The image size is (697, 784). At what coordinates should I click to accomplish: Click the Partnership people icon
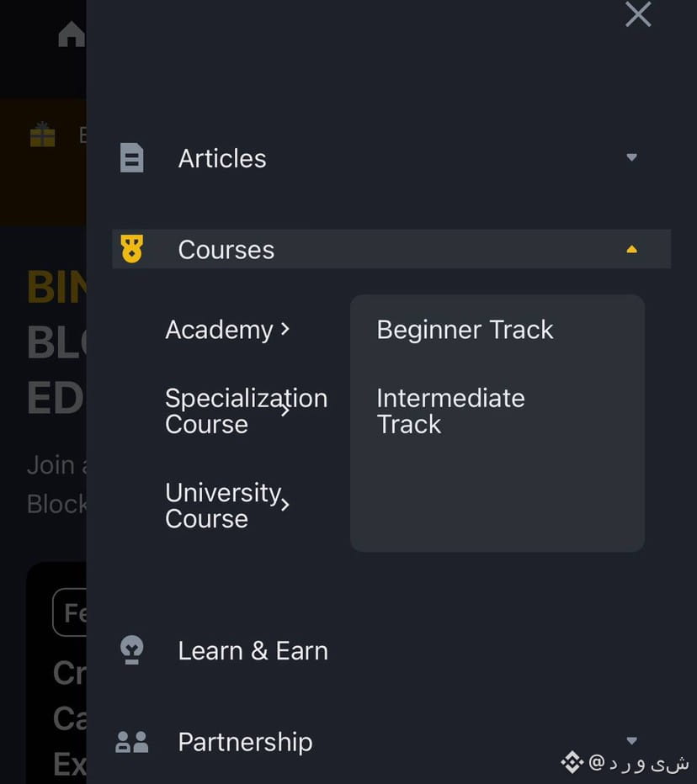coord(132,742)
